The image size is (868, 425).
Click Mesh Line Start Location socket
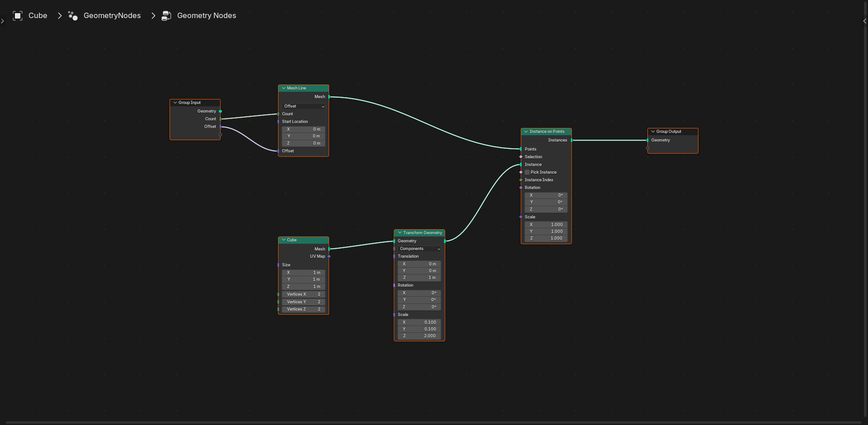(278, 122)
